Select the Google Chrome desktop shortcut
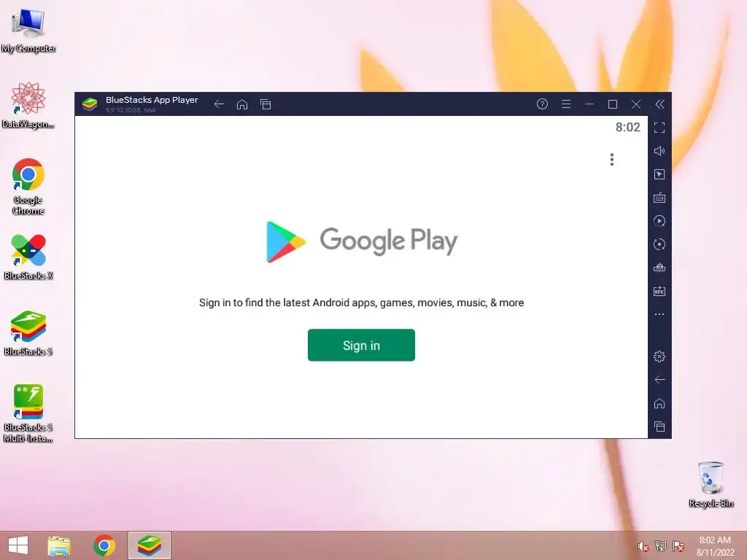This screenshot has height=560, width=747. pyautogui.click(x=28, y=187)
